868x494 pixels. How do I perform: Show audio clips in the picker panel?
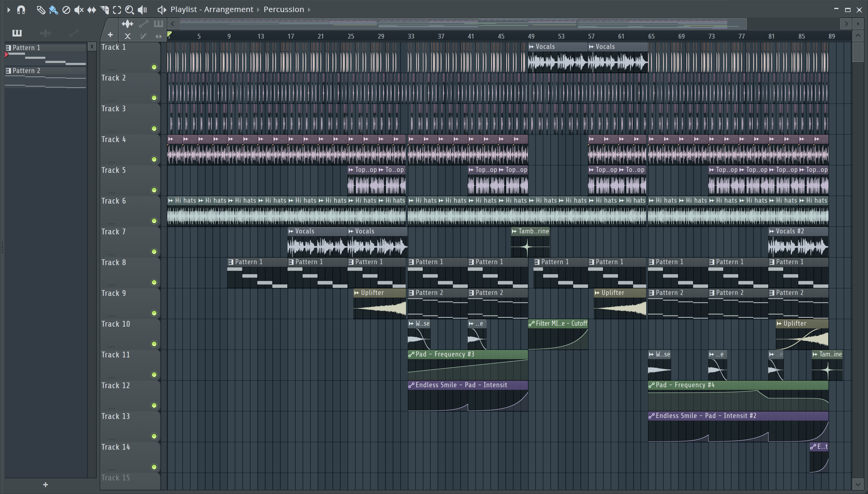pos(45,33)
